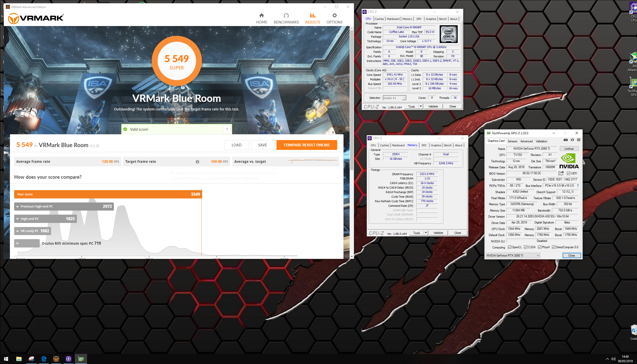Switch to GPU-Z in the taskbar
The image size is (637, 364).
(x=81, y=359)
